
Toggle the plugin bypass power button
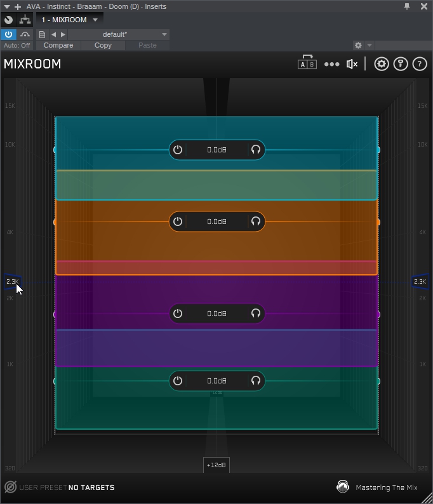tap(8, 34)
